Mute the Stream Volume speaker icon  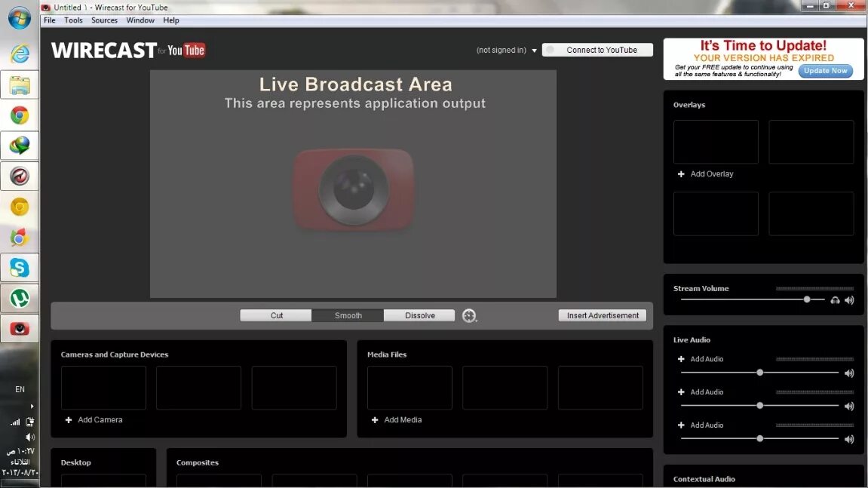pos(849,300)
